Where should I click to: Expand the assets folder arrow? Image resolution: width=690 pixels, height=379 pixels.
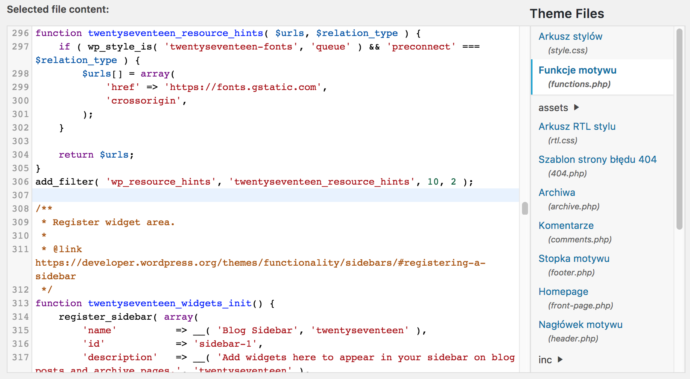576,107
